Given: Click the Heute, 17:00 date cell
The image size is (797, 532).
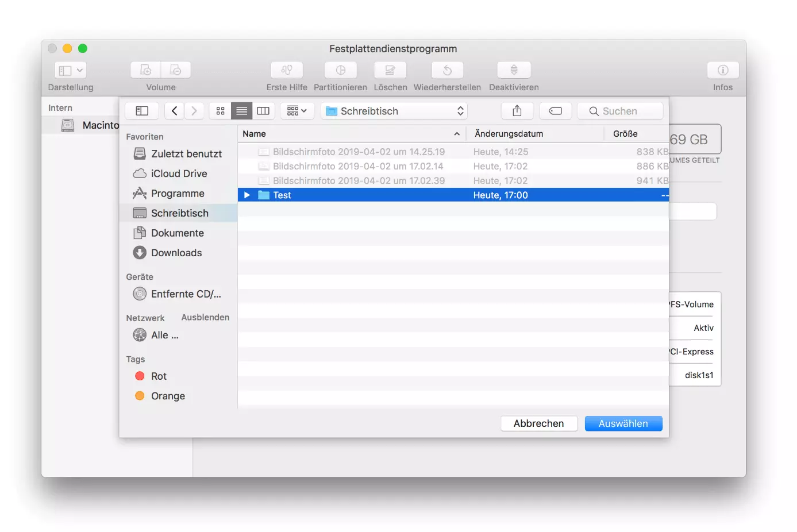Looking at the screenshot, I should point(500,195).
